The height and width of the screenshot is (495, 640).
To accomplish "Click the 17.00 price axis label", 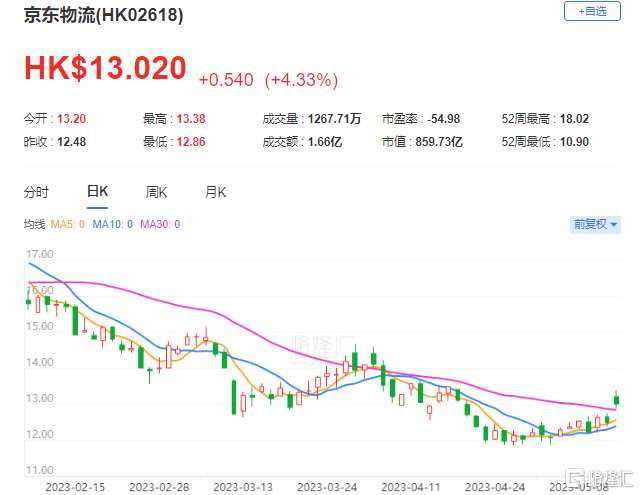I will pyautogui.click(x=40, y=254).
